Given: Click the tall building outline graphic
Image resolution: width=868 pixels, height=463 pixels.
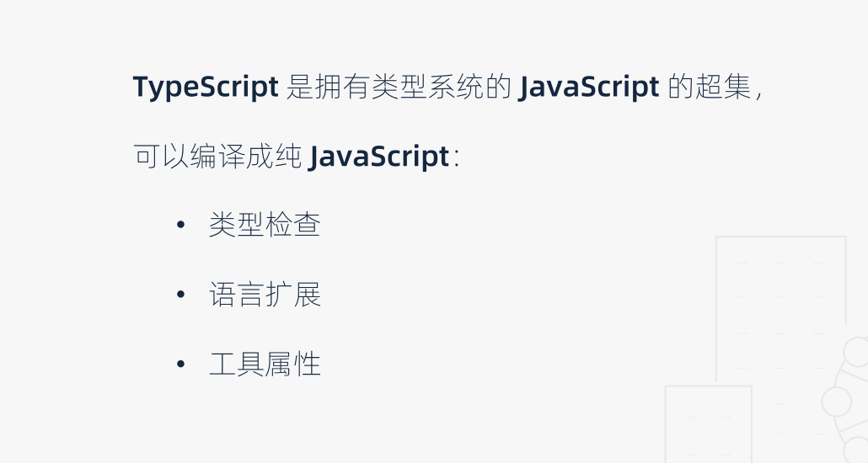Looking at the screenshot, I should click(780, 303).
